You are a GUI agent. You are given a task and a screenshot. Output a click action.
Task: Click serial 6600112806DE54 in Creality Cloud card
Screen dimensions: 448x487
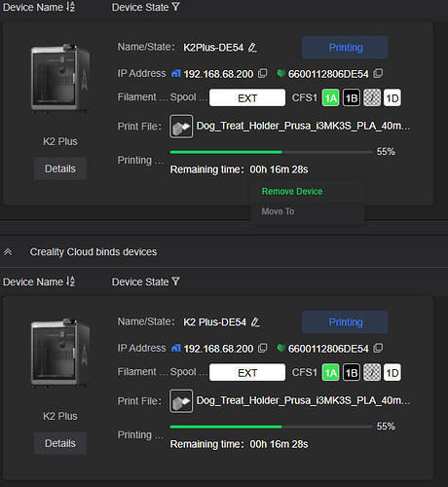click(x=328, y=349)
